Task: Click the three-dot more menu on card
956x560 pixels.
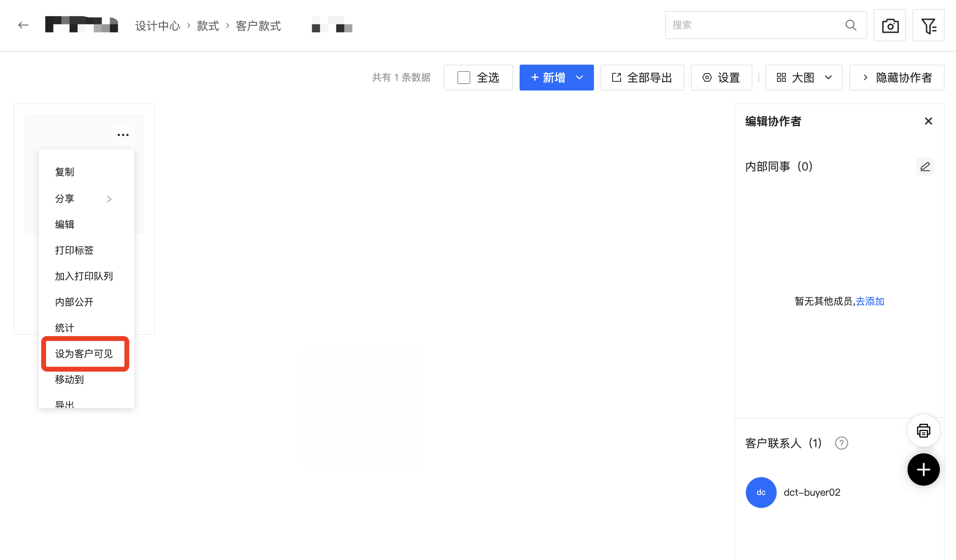Action: (123, 135)
